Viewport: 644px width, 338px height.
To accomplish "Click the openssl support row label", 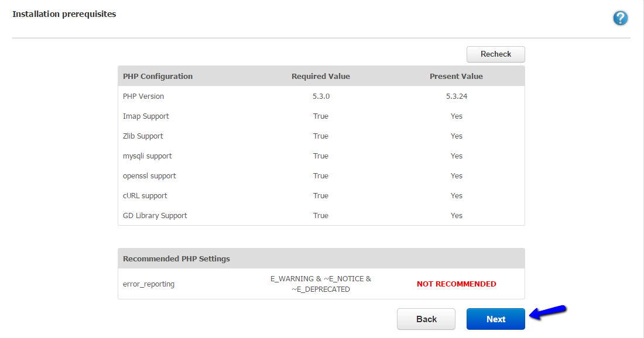I will [x=149, y=175].
